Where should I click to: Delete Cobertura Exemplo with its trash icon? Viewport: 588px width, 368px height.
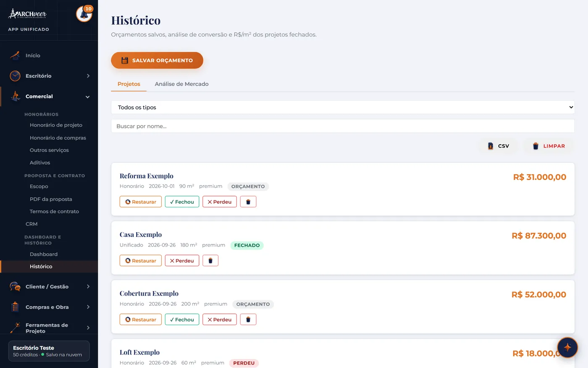[x=248, y=320]
